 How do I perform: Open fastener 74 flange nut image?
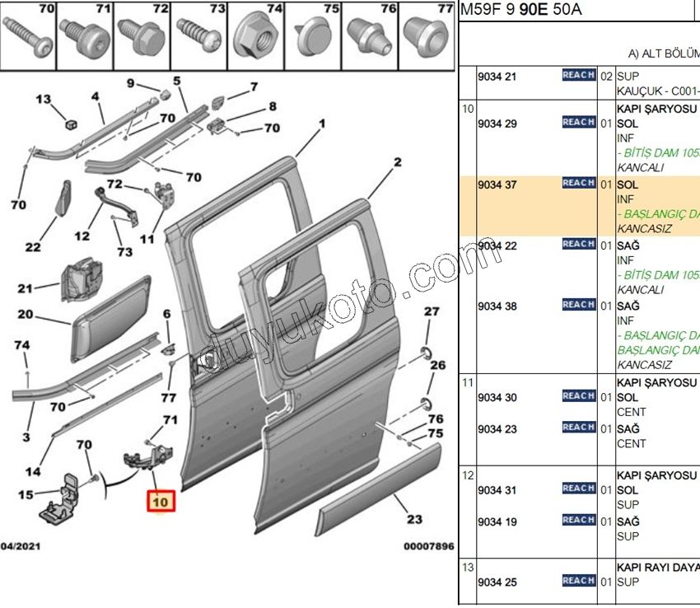255,35
